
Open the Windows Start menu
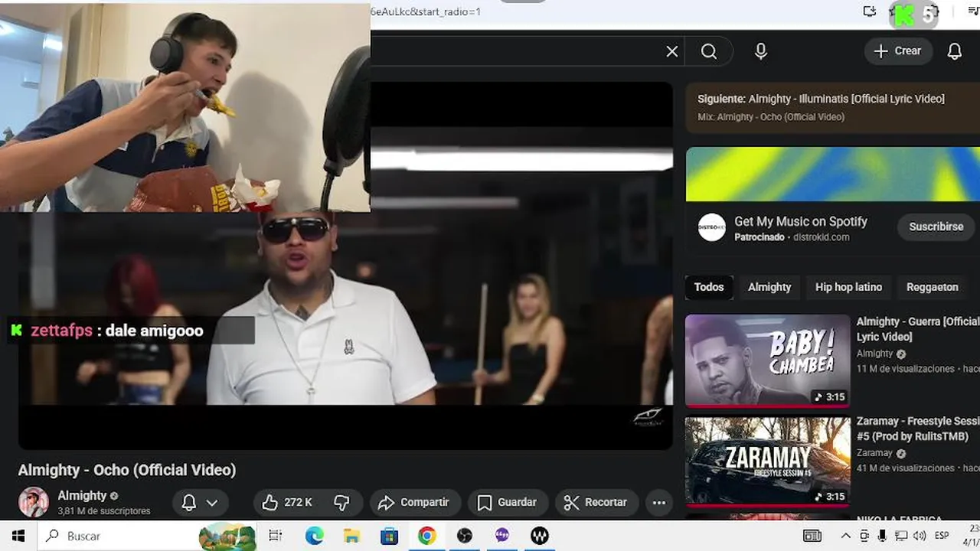(x=18, y=536)
